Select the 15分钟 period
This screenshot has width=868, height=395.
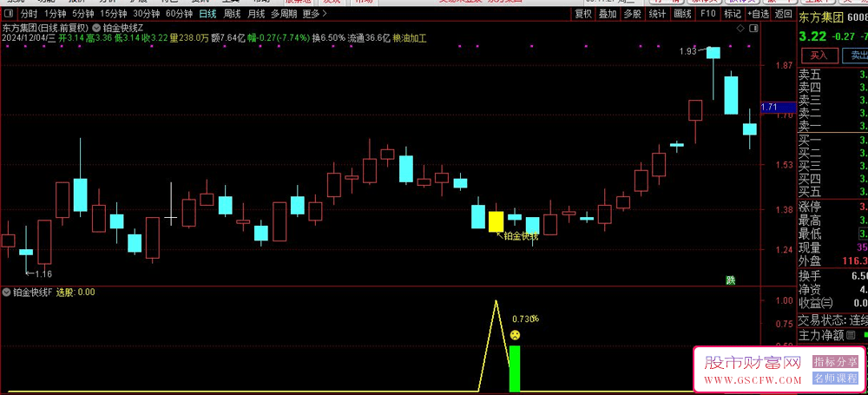114,14
